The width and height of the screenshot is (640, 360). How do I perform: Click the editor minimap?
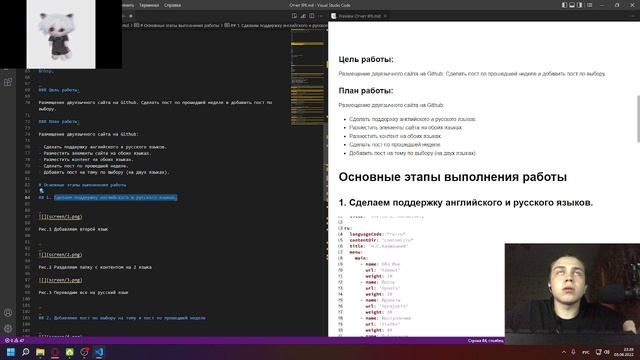point(308,78)
